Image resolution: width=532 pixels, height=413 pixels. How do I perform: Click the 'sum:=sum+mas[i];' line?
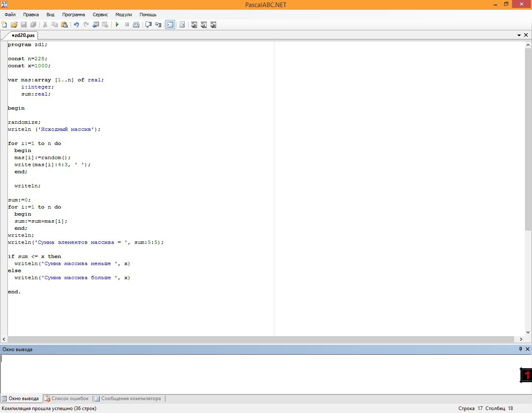click(x=41, y=221)
